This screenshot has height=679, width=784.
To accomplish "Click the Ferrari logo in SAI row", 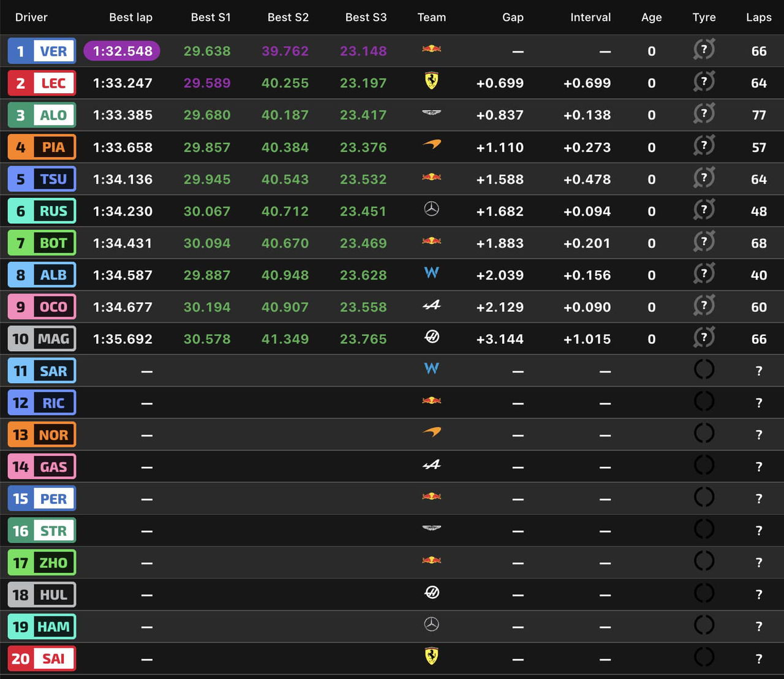I will click(x=432, y=656).
